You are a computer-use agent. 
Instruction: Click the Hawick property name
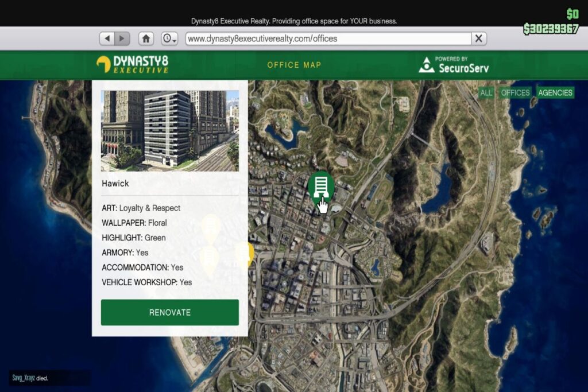coord(115,183)
